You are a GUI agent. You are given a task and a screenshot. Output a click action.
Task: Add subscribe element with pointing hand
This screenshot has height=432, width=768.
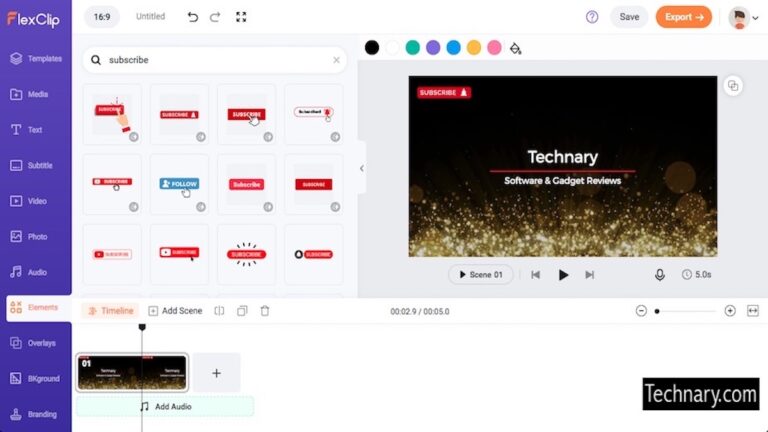(x=112, y=114)
